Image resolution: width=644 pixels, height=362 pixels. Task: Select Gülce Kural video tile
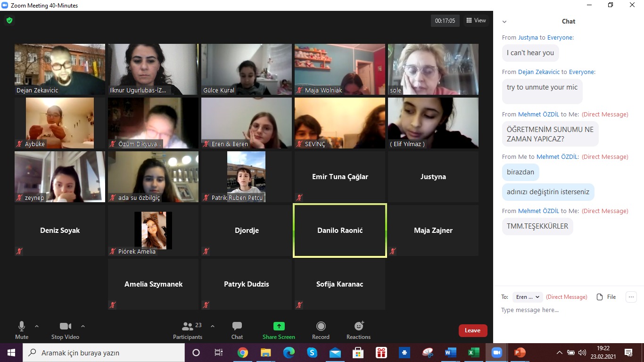247,69
